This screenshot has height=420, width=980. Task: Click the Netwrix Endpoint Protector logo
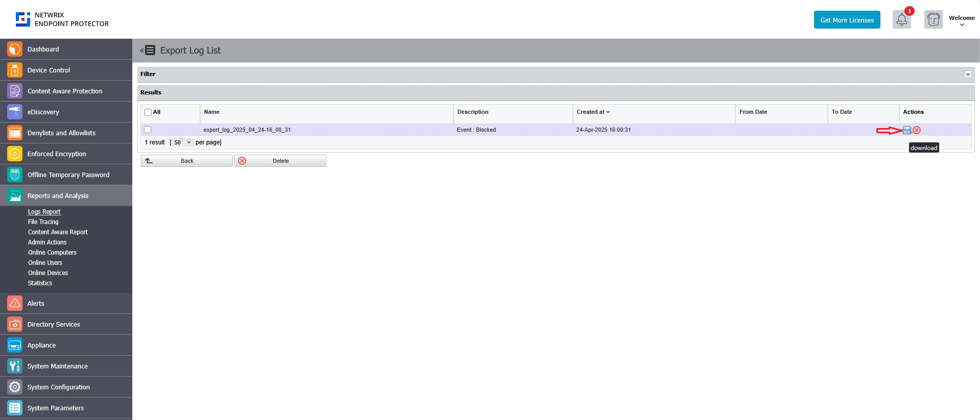click(62, 19)
